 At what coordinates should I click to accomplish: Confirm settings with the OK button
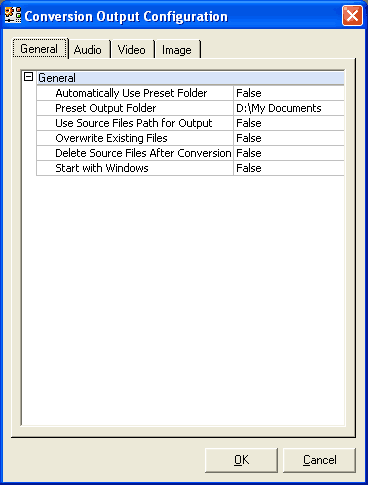tap(241, 460)
